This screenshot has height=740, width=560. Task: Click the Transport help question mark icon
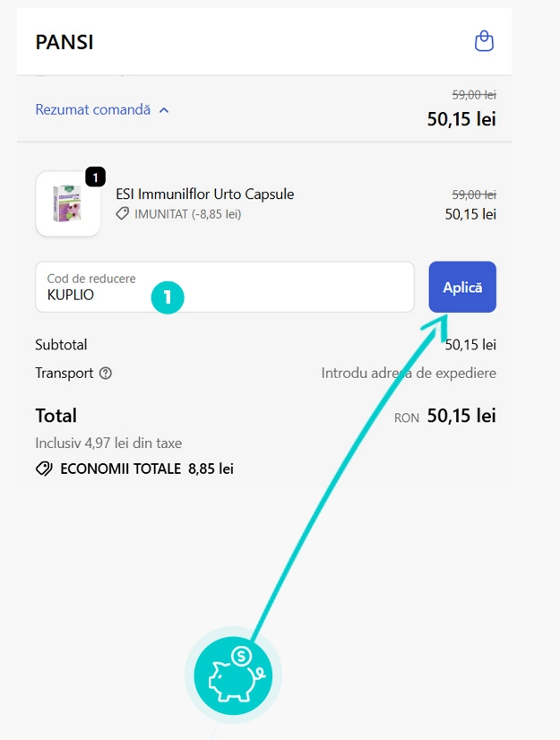point(106,374)
